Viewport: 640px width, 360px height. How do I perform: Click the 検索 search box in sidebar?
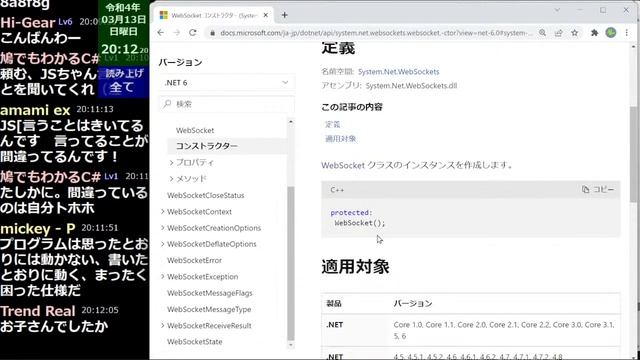click(x=227, y=104)
